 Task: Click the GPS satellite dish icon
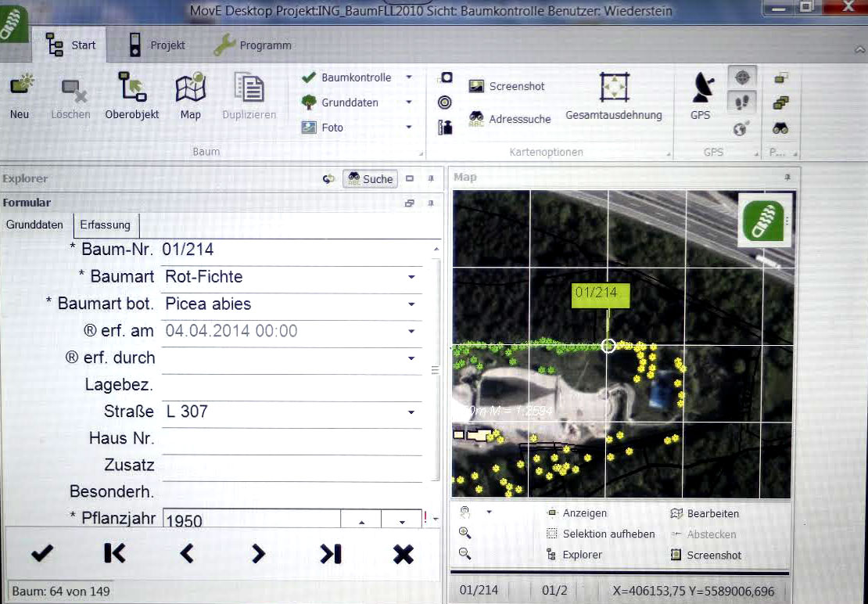point(701,88)
